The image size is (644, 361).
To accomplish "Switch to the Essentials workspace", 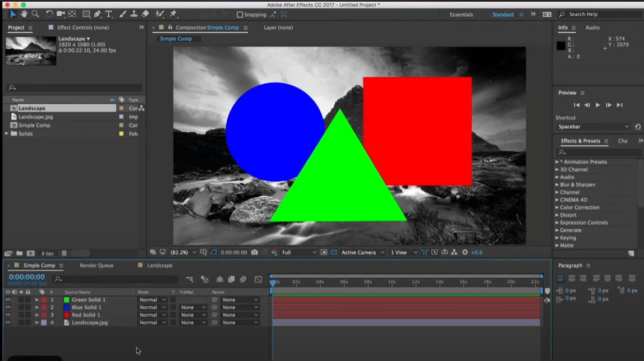I will click(461, 15).
